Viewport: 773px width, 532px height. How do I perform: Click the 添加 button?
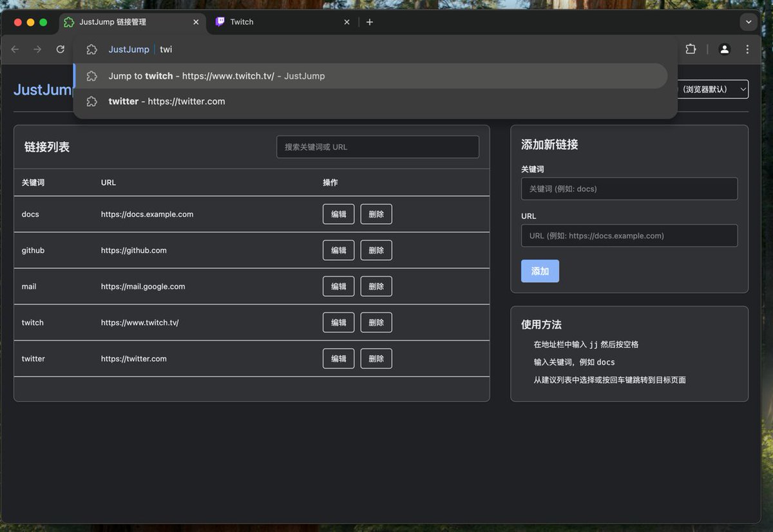pyautogui.click(x=540, y=271)
